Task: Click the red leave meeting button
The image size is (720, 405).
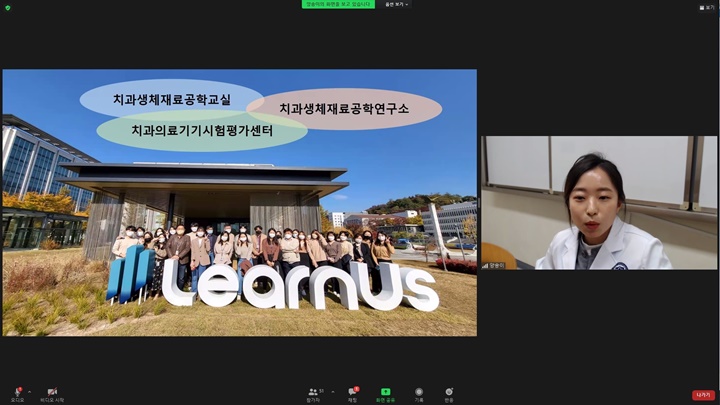Action: (x=703, y=395)
